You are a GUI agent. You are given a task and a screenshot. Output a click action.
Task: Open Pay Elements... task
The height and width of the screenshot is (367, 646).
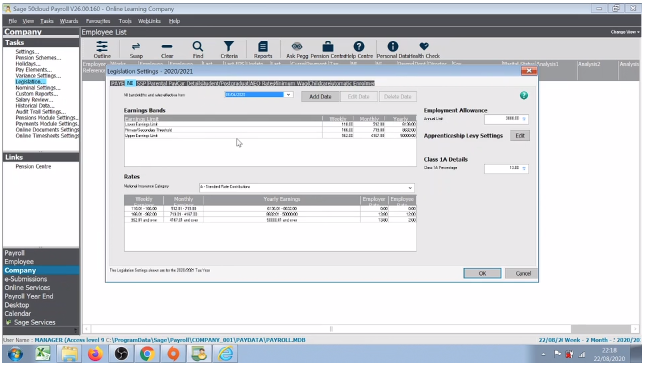[33, 70]
